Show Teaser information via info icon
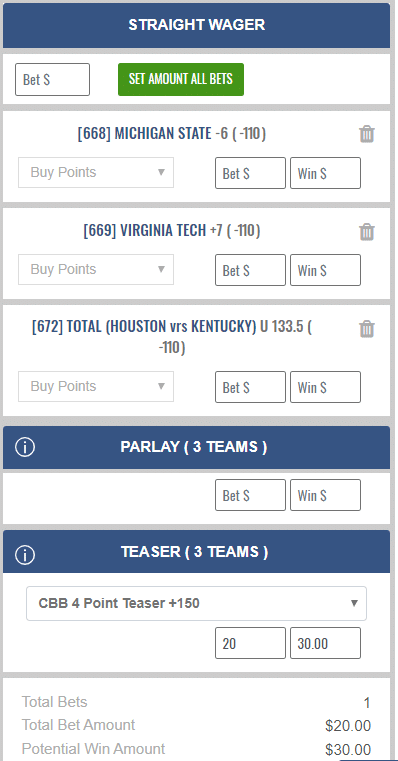This screenshot has width=398, height=761. (x=25, y=554)
